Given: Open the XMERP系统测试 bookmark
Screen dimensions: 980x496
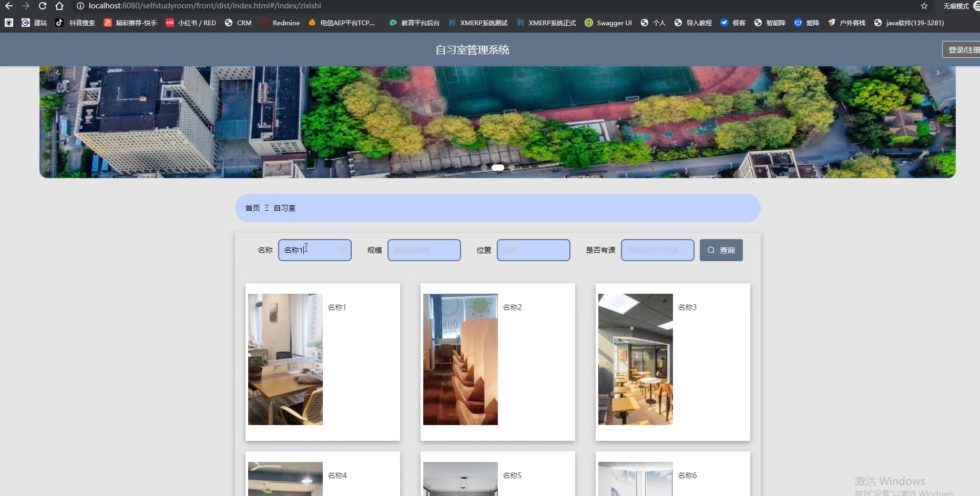Looking at the screenshot, I should coord(478,23).
